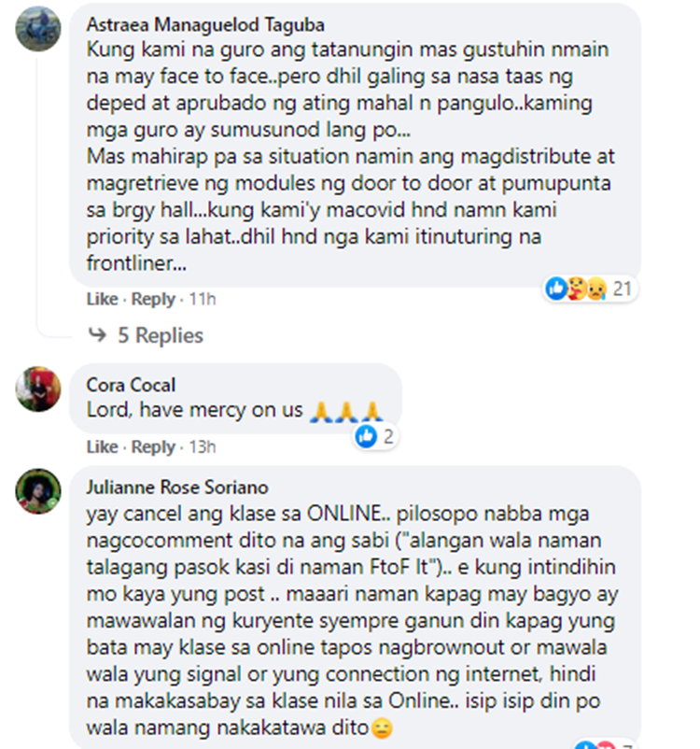Open the Cora Cocal name link

click(131, 385)
